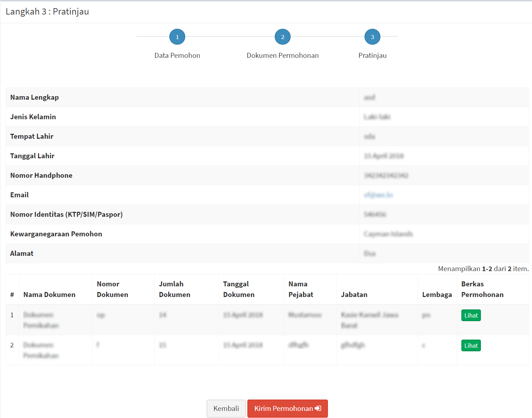Image resolution: width=532 pixels, height=418 pixels.
Task: Submit with Kirim Permohonan button
Action: [283, 408]
